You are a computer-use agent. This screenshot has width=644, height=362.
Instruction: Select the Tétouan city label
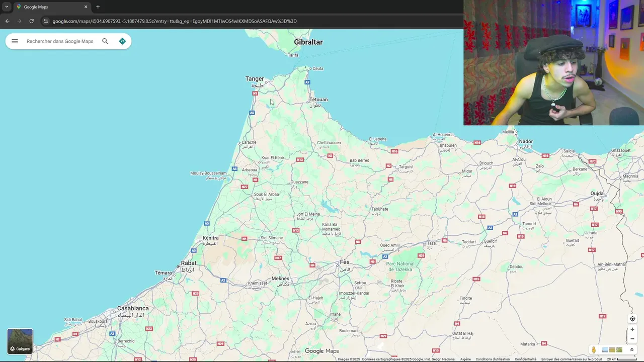[318, 100]
